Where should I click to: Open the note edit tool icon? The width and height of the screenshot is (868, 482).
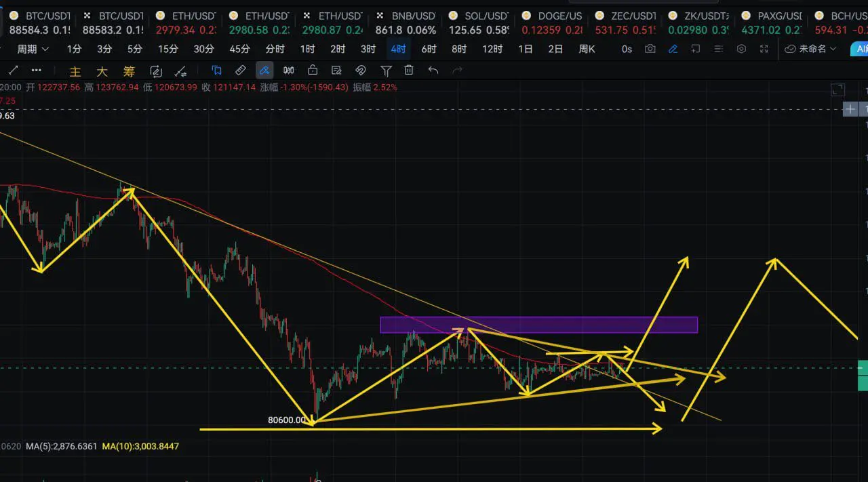(x=336, y=70)
